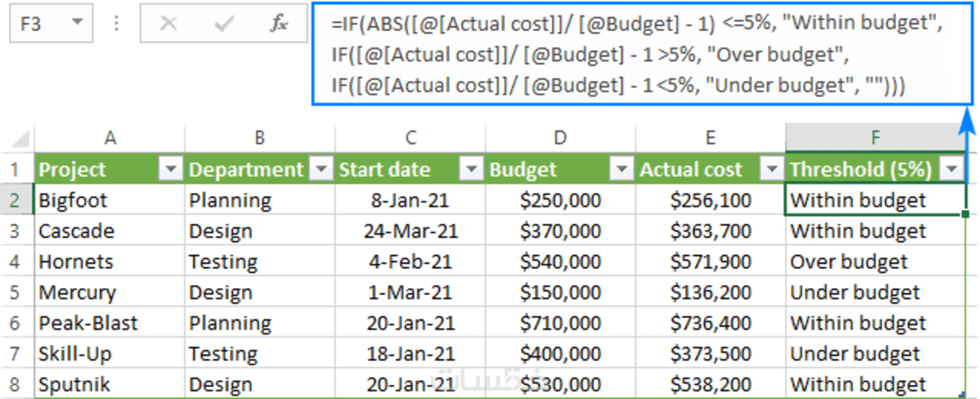Screen dimensions: 980x399
Task: Click the $710,000 budget cell
Action: 560,324
